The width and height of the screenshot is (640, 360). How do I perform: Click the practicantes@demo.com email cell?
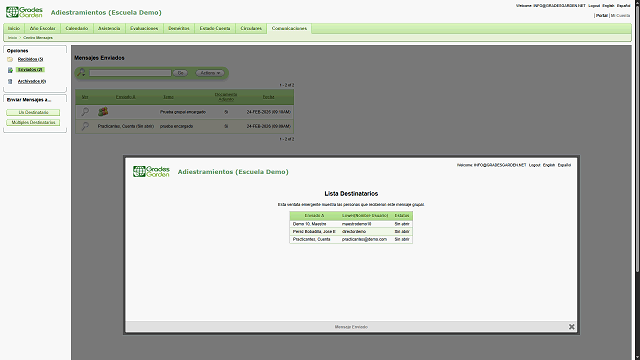364,239
